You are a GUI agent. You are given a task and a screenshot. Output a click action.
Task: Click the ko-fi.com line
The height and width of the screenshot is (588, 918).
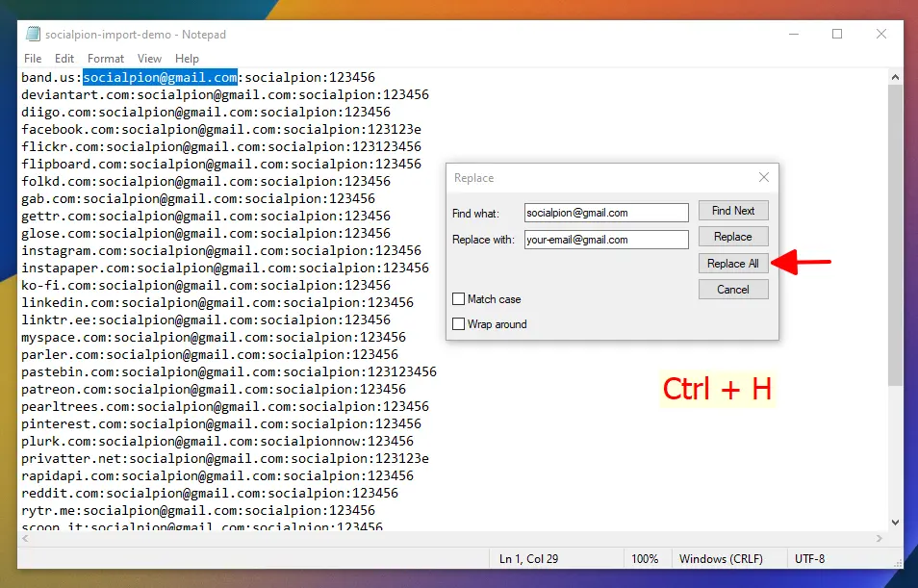(206, 285)
